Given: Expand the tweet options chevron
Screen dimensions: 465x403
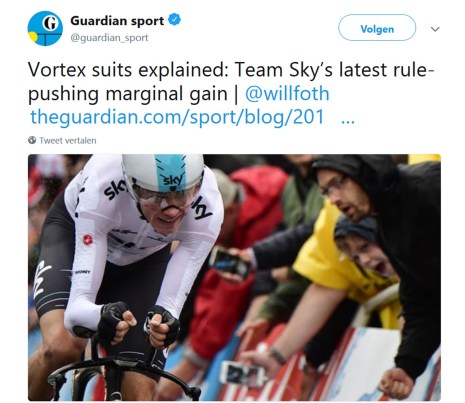Looking at the screenshot, I should pos(435,29).
